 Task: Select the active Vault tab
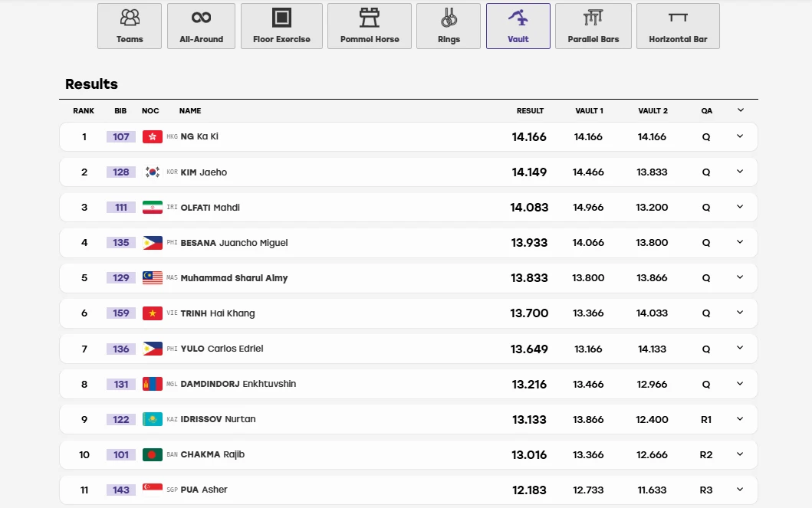pyautogui.click(x=518, y=26)
